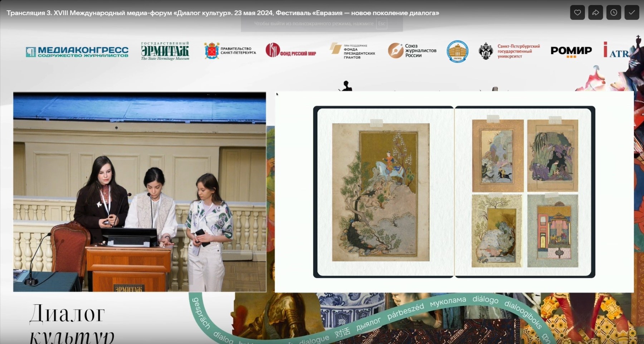Click the bottom-right palace miniature on right page
This screenshot has height=344, width=644.
click(x=553, y=231)
